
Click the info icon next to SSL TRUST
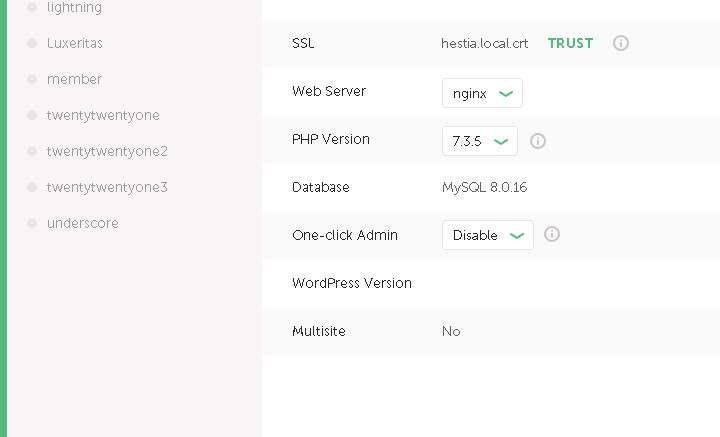click(x=621, y=43)
